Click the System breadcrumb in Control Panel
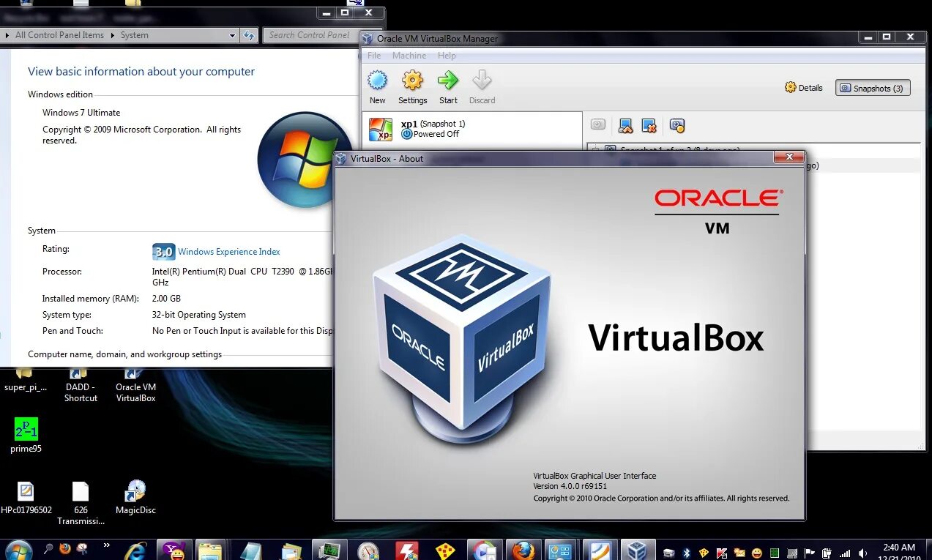932x560 pixels. [x=135, y=35]
